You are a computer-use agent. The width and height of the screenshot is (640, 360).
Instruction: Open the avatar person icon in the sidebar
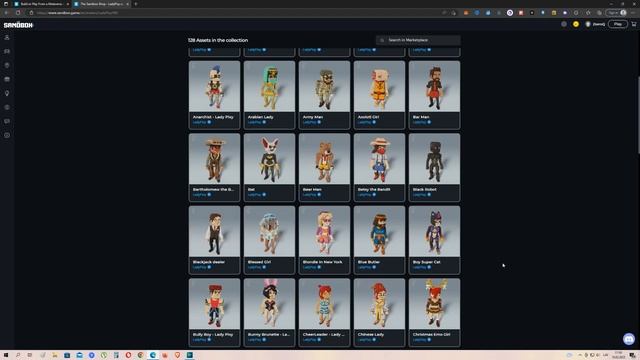point(7,38)
